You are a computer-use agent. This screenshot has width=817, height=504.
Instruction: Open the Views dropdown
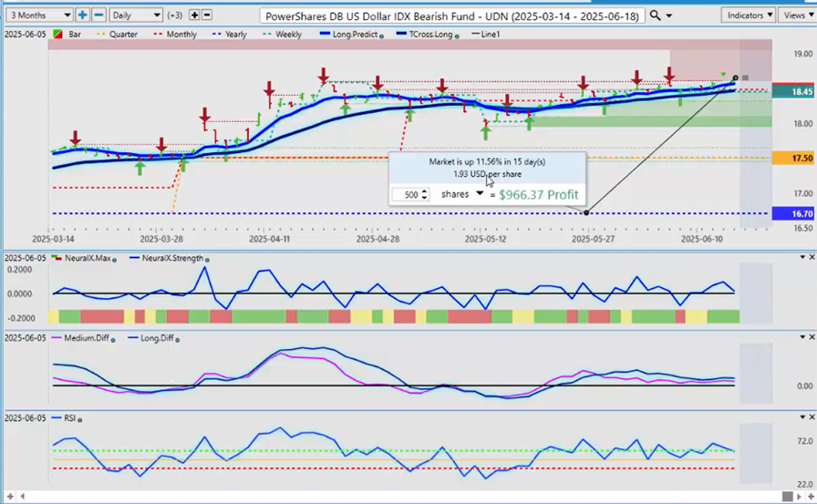pyautogui.click(x=798, y=15)
